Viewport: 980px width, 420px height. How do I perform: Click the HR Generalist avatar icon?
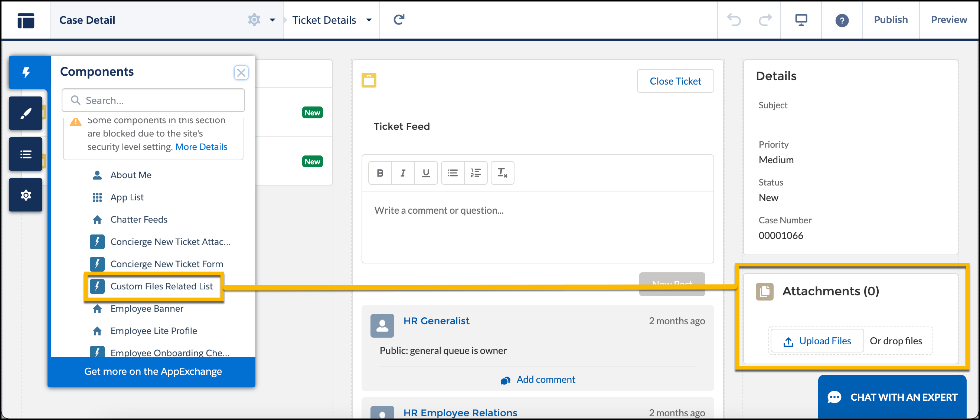pyautogui.click(x=382, y=326)
